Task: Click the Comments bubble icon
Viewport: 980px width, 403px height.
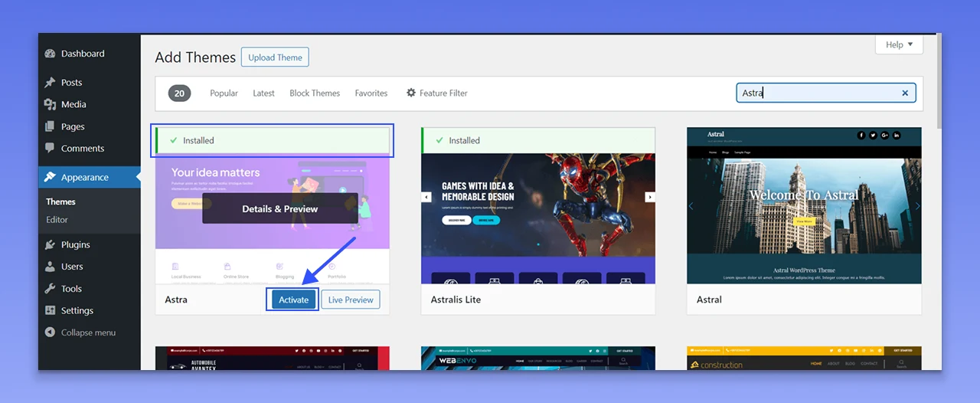Action: [x=51, y=148]
